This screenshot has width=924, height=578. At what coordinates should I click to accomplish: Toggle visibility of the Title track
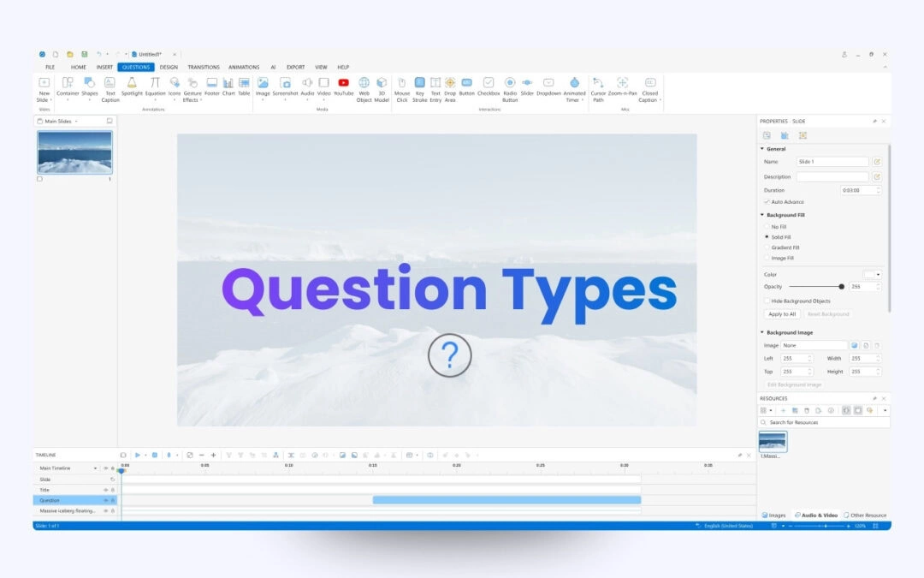pyautogui.click(x=106, y=490)
